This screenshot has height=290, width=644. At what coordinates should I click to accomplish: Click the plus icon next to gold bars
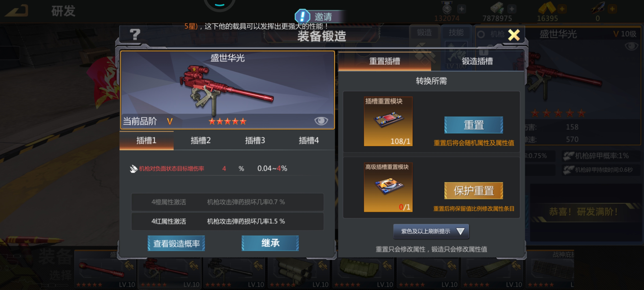point(562,9)
